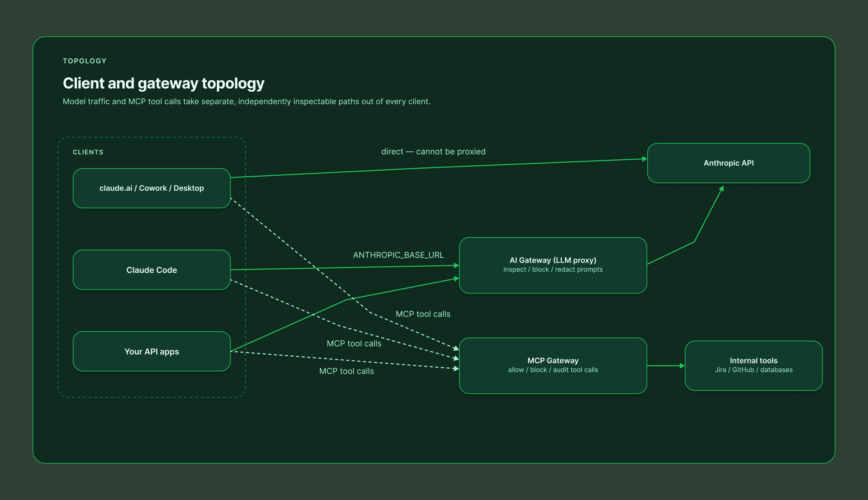This screenshot has height=500, width=868.
Task: Click the subtitle sentence about model traffic paths
Action: [x=246, y=102]
